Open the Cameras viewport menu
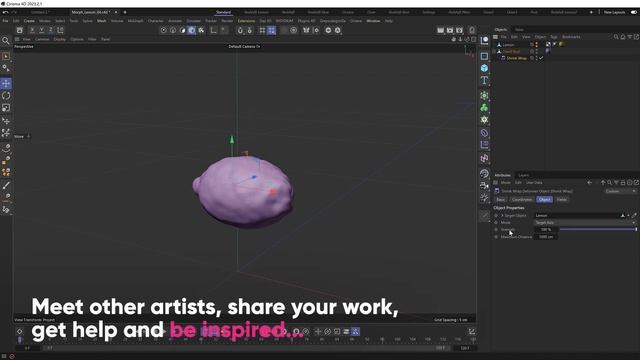The height and width of the screenshot is (360, 640). point(42,39)
